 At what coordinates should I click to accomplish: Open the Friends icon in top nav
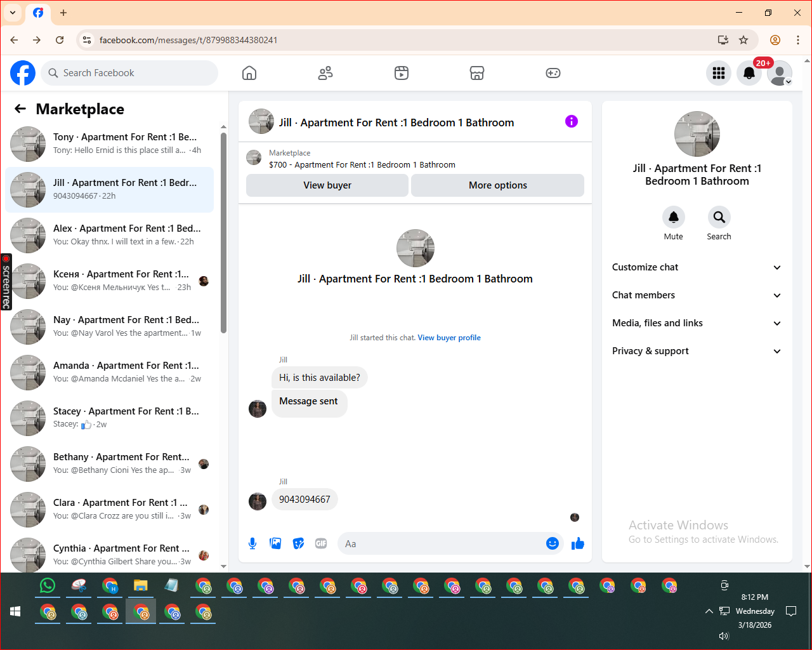(x=325, y=73)
